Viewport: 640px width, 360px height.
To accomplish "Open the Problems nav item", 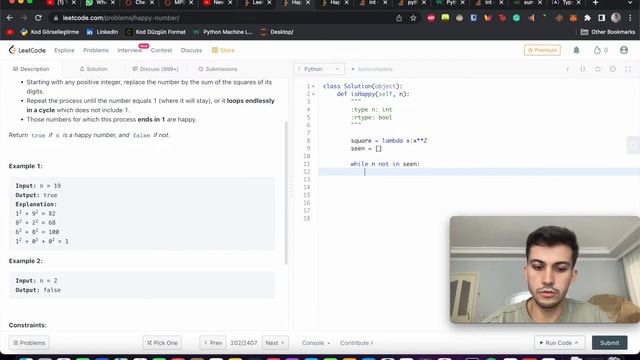I will coord(96,50).
